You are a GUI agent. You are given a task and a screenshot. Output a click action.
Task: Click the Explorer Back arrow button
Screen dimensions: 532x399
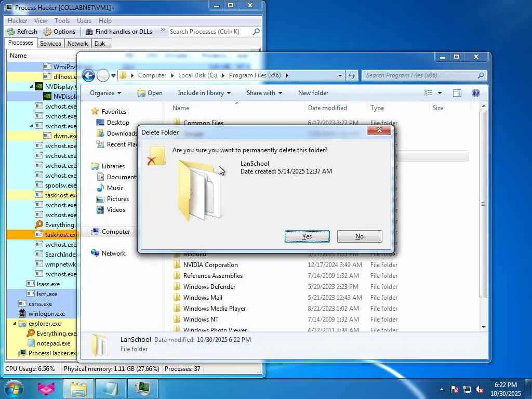coord(88,75)
